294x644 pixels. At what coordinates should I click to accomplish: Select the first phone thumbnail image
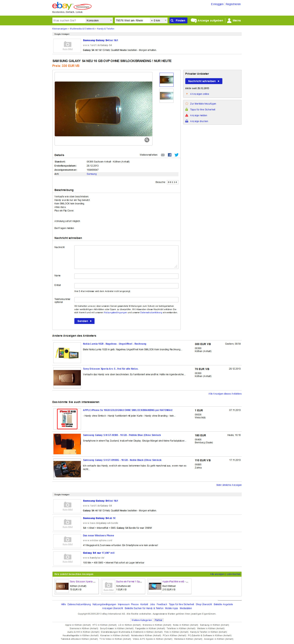tap(166, 80)
